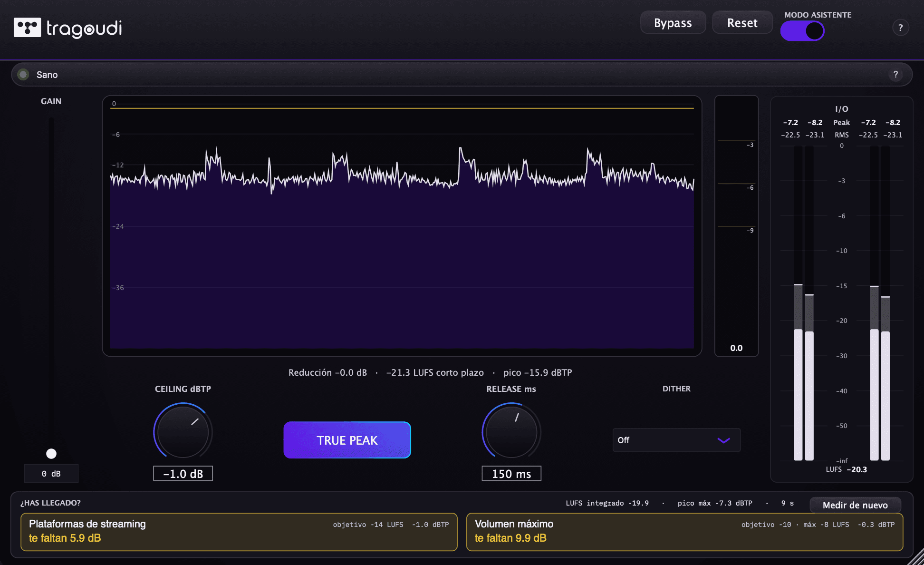Click the GAIN label
The width and height of the screenshot is (924, 565).
[51, 101]
